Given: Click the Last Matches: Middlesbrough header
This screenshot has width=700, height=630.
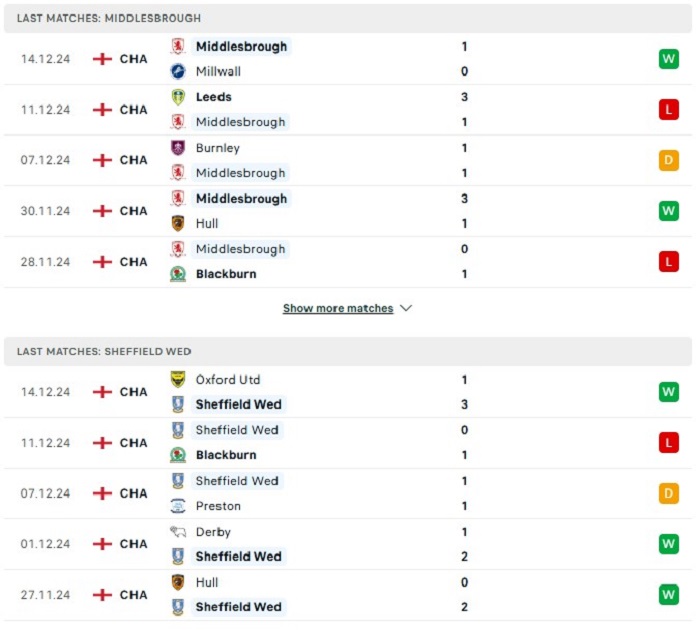Looking at the screenshot, I should click(x=348, y=18).
